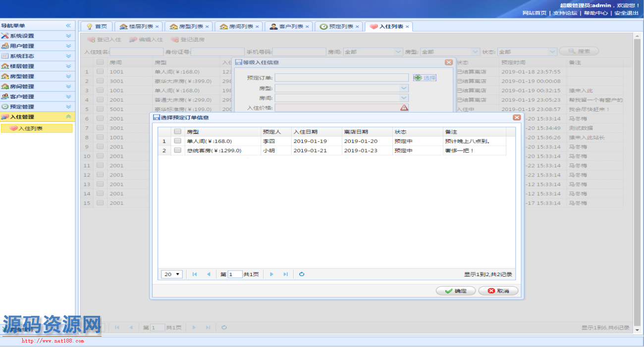644x347 pixels.
Task: Toggle the select-all checkbox in dialog header
Action: pyautogui.click(x=177, y=132)
